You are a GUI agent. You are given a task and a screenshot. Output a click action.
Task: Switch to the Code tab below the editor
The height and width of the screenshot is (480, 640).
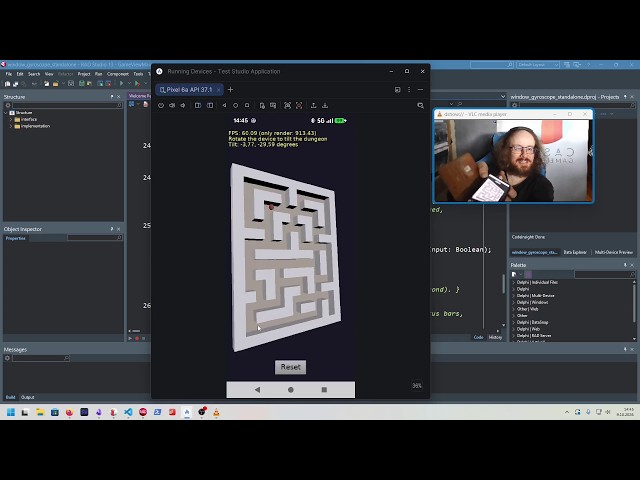478,337
